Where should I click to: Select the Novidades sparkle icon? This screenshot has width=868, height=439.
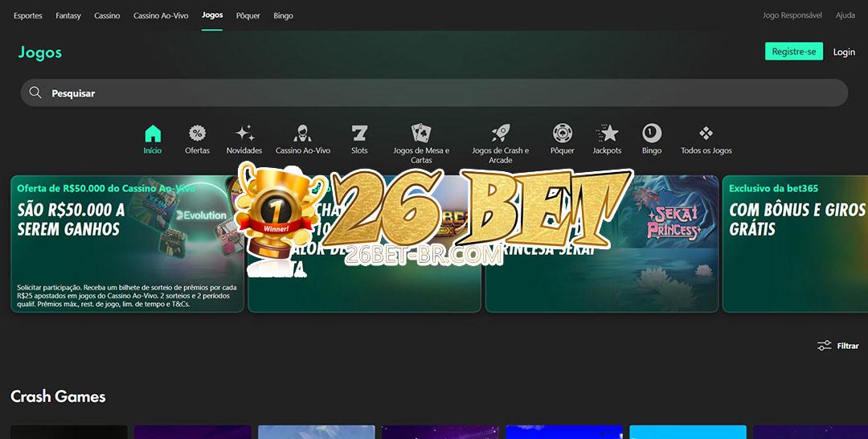[x=244, y=133]
